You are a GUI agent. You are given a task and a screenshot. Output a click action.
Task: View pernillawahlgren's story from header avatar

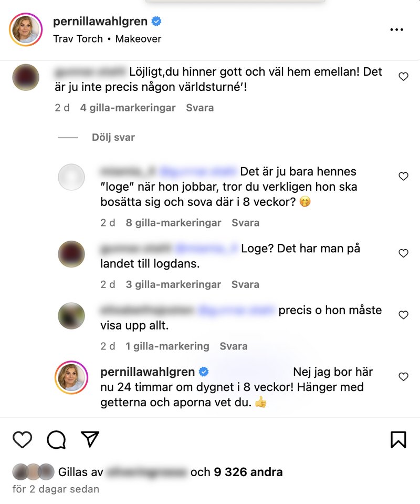coord(26,29)
